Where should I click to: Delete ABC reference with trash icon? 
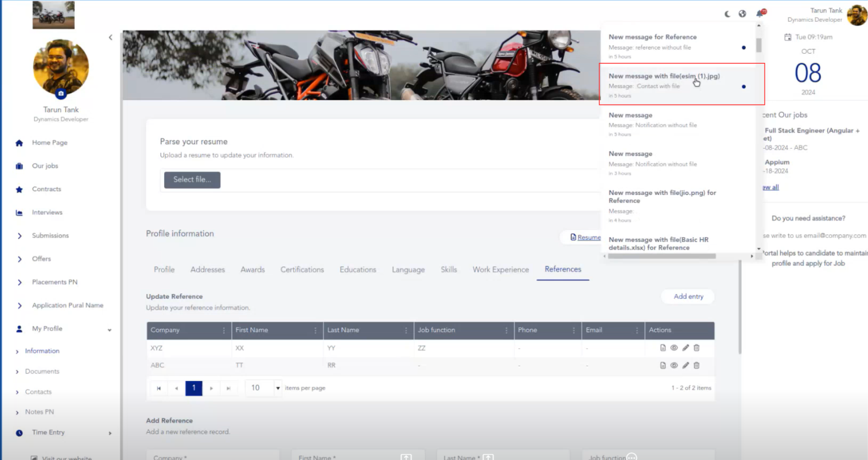pyautogui.click(x=697, y=365)
